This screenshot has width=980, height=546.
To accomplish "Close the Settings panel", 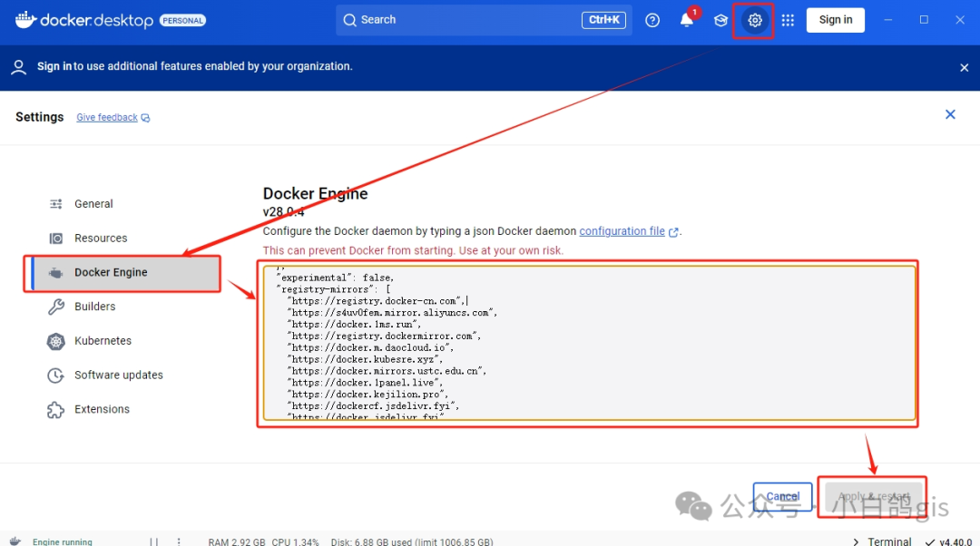I will click(950, 115).
